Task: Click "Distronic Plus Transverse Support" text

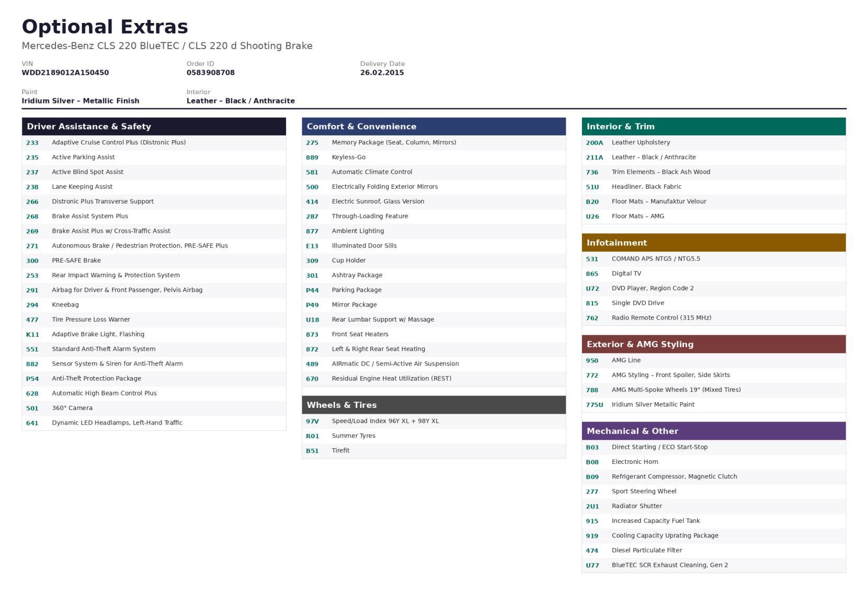Action: click(x=102, y=201)
